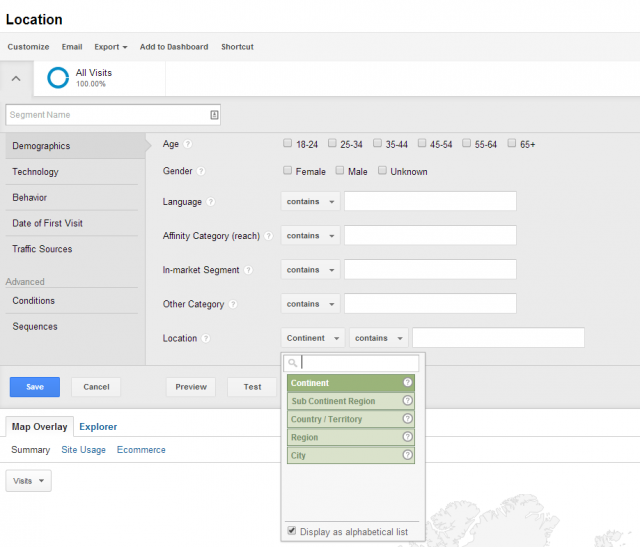Select Behavior in segment sidebar

pos(71,197)
